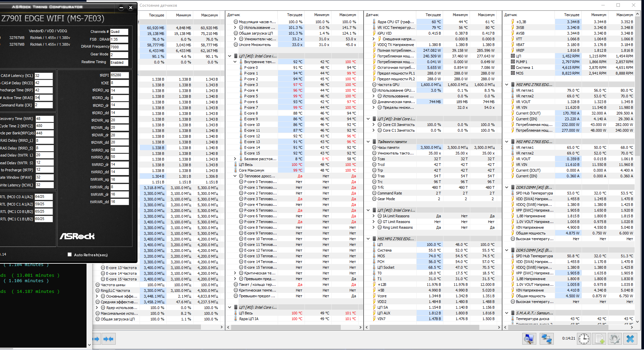This screenshot has width=644, height=350.
Task: Click the right scroll arrow under the P-core pane
Action: (361, 327)
